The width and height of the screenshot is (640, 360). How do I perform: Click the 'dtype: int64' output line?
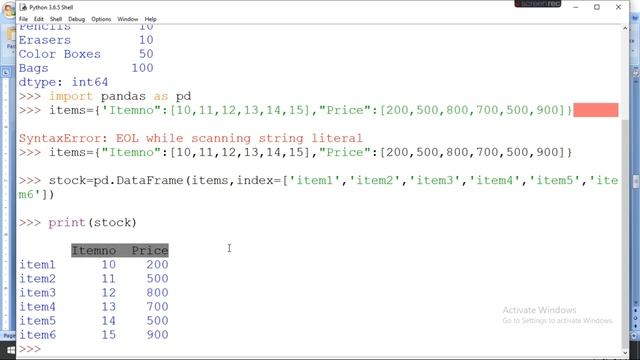[x=63, y=82]
